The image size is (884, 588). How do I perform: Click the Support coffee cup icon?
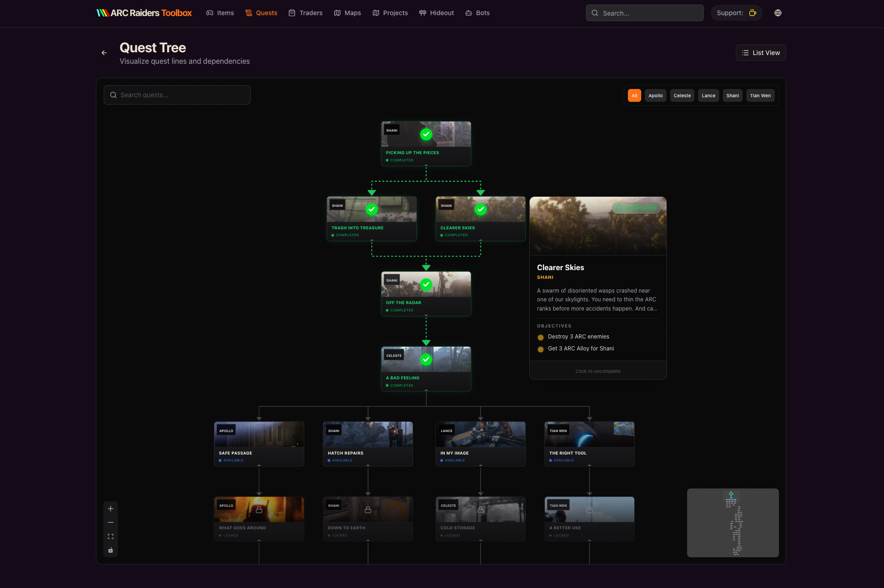[x=752, y=13]
